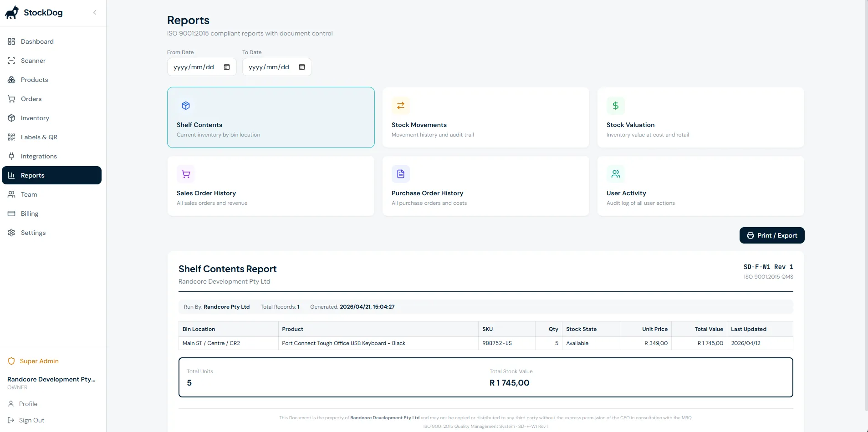Open the Super Admin link
The image size is (868, 432).
39,361
